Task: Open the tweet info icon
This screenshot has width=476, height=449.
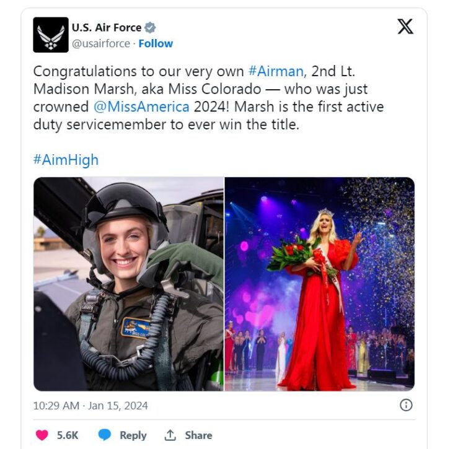Action: pos(406,405)
